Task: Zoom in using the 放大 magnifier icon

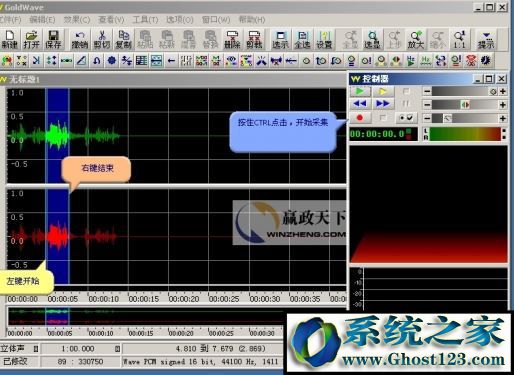Action: point(416,40)
